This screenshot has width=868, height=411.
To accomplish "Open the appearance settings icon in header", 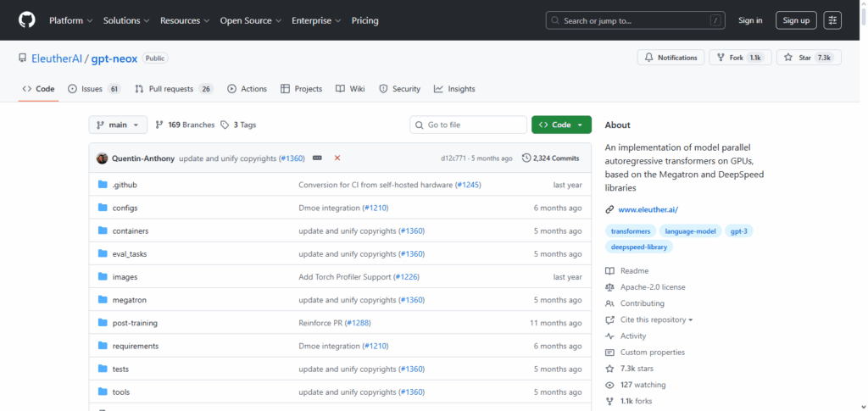I will point(832,20).
